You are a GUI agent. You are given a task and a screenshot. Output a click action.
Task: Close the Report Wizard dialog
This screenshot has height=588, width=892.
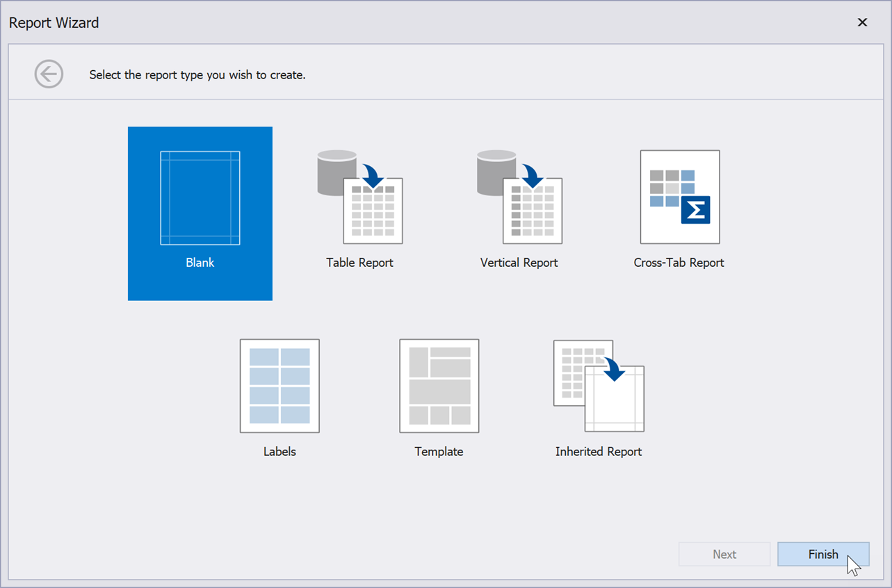tap(862, 22)
